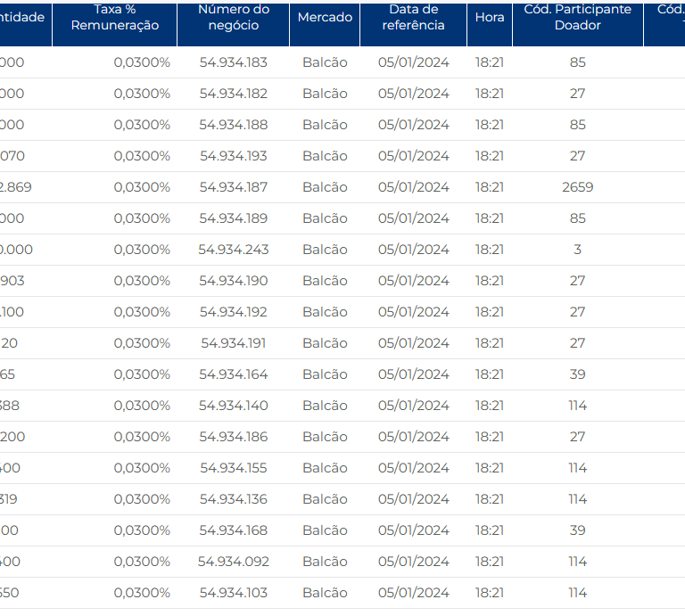Click donor code 39 in row 54.934.168

coord(578,530)
